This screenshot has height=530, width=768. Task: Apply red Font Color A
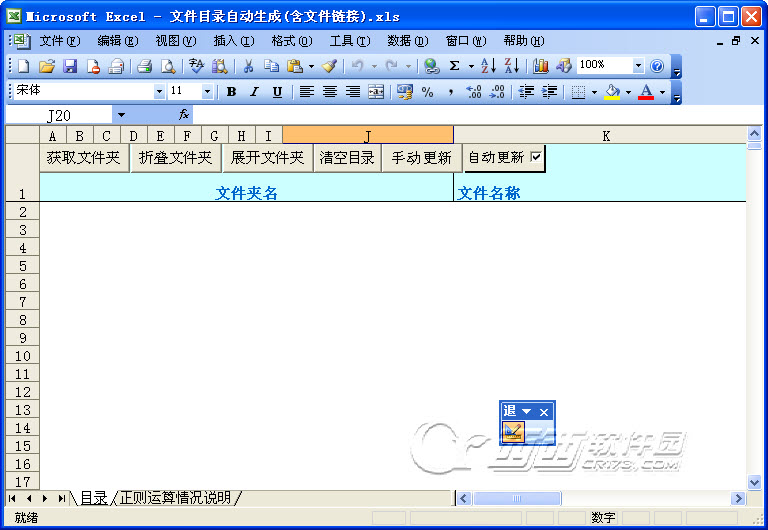coord(646,92)
